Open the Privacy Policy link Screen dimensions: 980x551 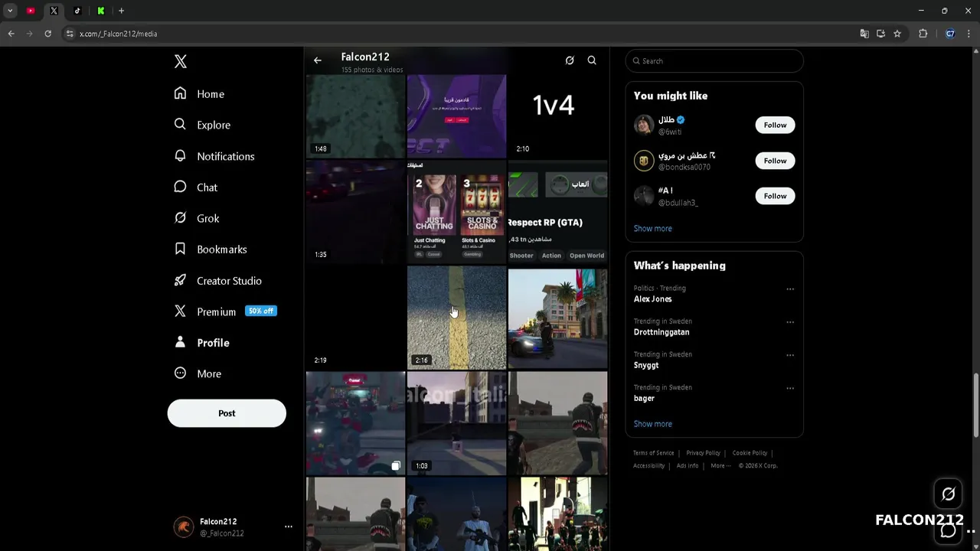(703, 453)
